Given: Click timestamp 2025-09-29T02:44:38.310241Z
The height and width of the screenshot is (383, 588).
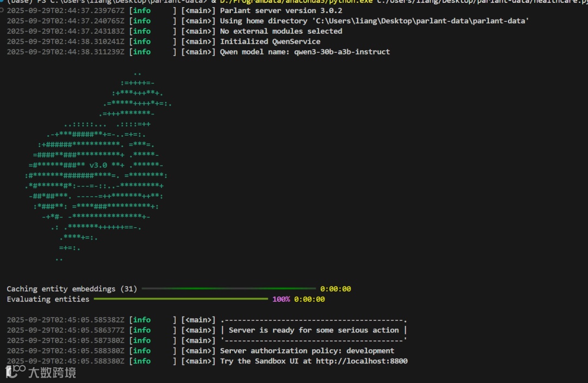Looking at the screenshot, I should (66, 41).
